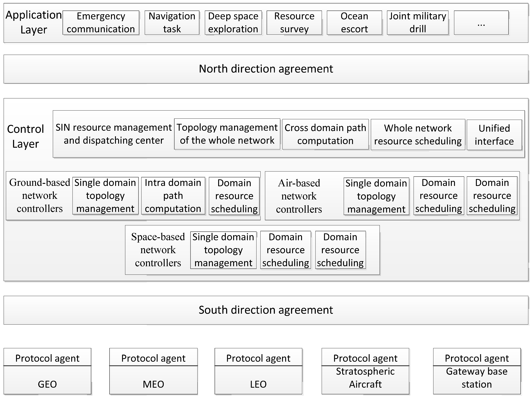This screenshot has width=532, height=398.
Task: Select Whole network resource scheduling box
Action: [418, 135]
